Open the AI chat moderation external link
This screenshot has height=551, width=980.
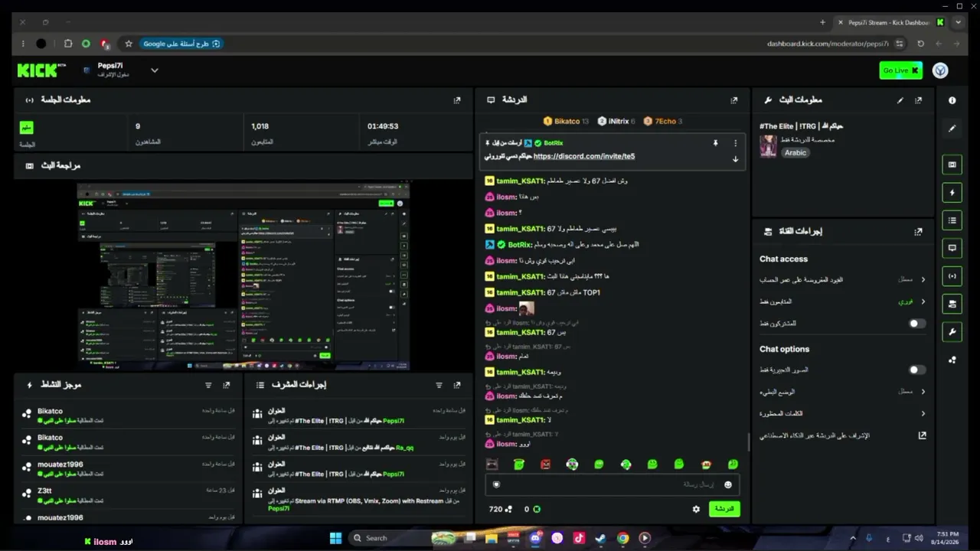922,435
